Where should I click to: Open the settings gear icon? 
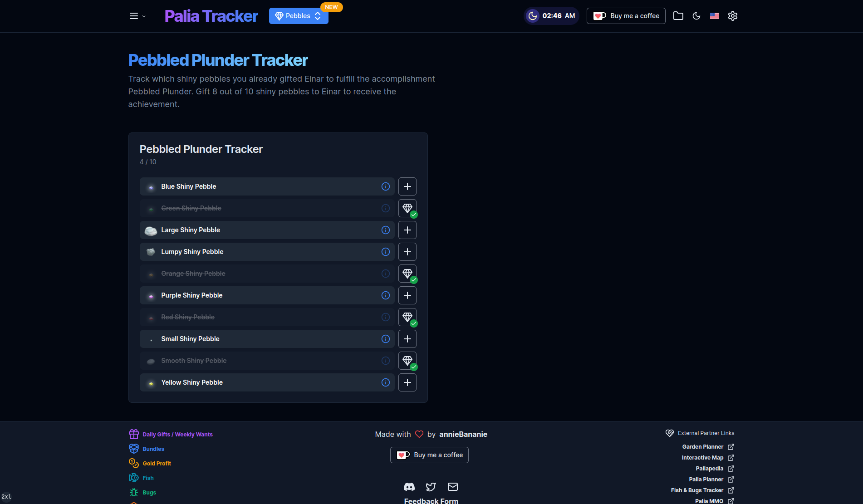click(732, 16)
